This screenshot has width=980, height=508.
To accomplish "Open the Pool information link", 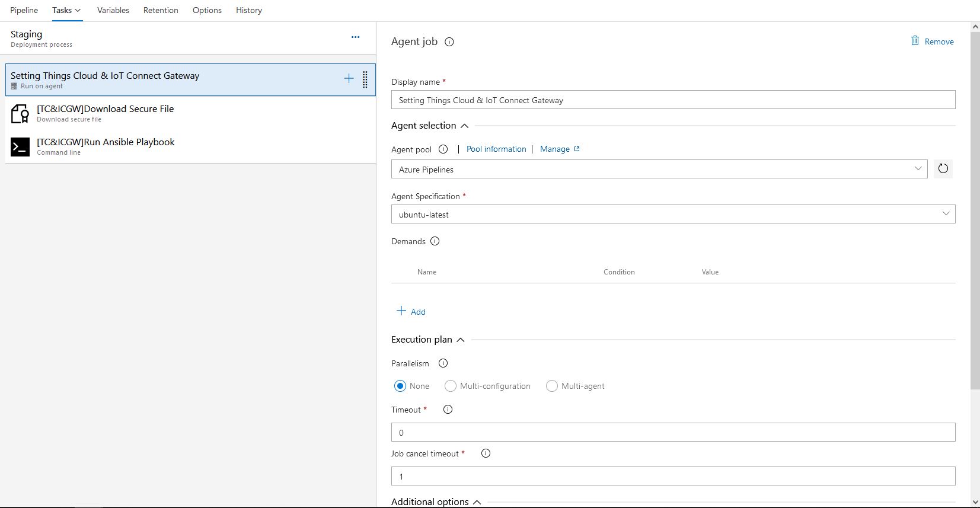I will pyautogui.click(x=496, y=149).
